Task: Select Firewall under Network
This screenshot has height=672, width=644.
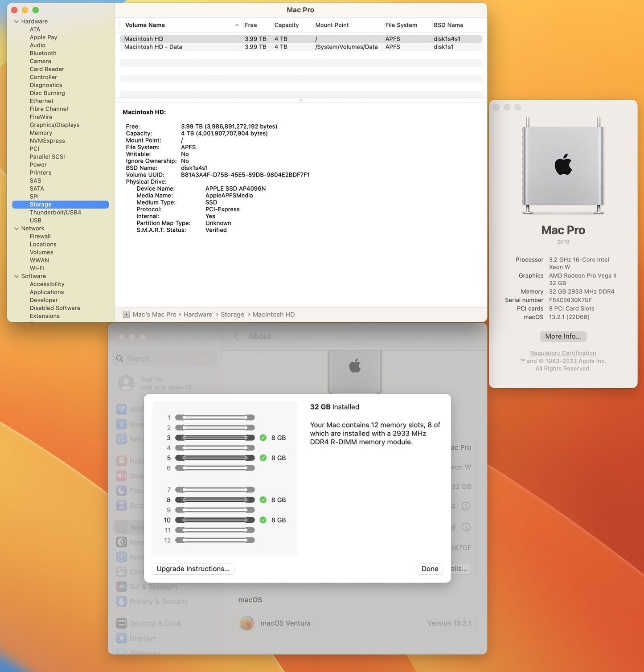Action: click(40, 237)
